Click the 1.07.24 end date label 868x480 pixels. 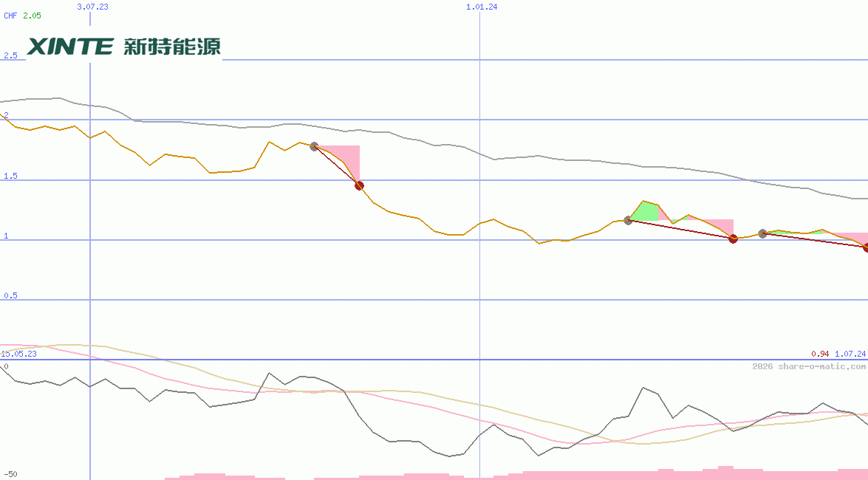pyautogui.click(x=850, y=354)
